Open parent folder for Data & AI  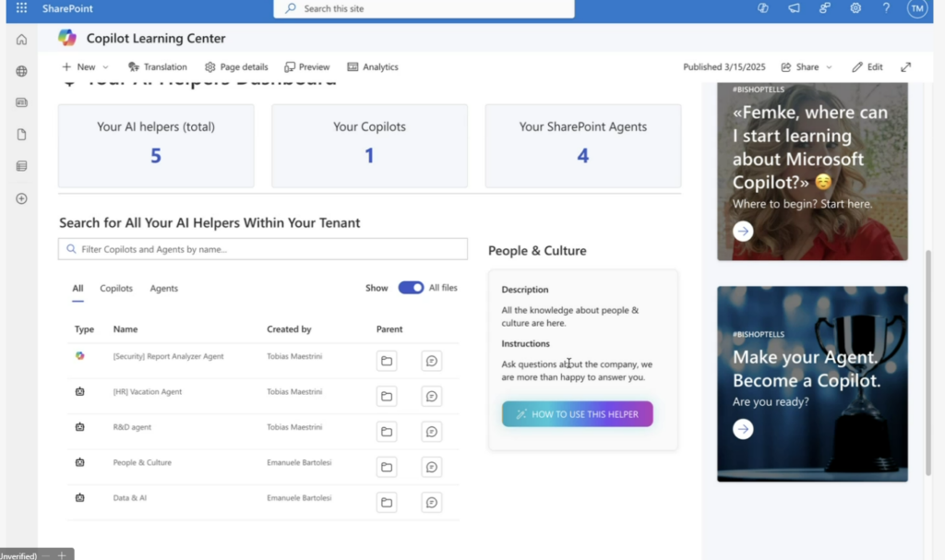pyautogui.click(x=387, y=502)
